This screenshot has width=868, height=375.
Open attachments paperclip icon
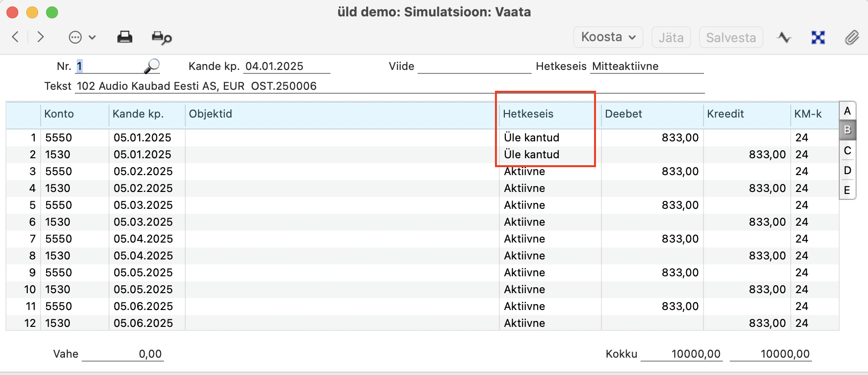pyautogui.click(x=852, y=38)
